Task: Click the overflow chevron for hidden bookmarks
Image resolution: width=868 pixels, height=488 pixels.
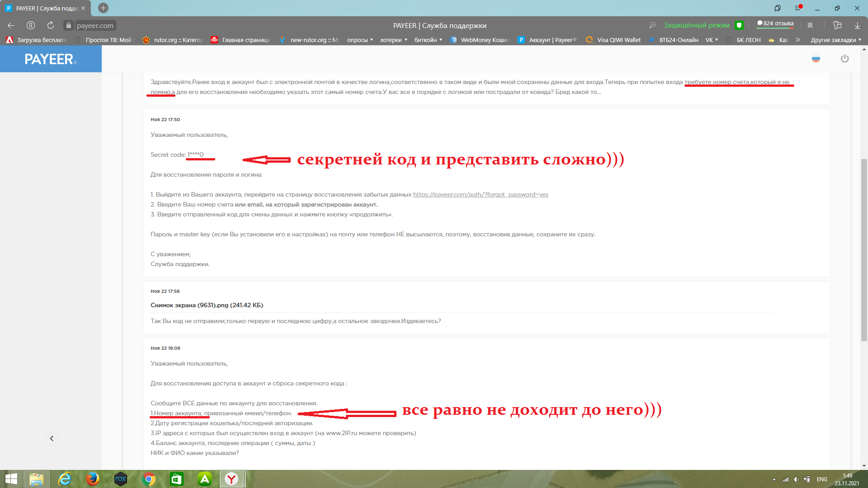Action: point(798,40)
